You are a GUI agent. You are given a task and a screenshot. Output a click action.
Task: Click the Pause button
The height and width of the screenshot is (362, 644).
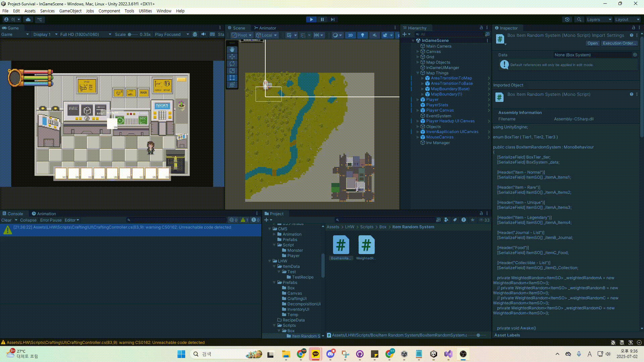point(322,19)
